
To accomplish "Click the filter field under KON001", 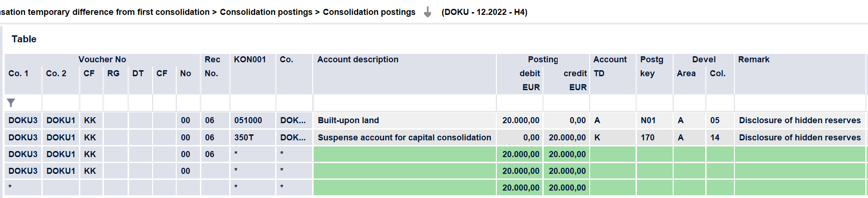I will click(253, 103).
